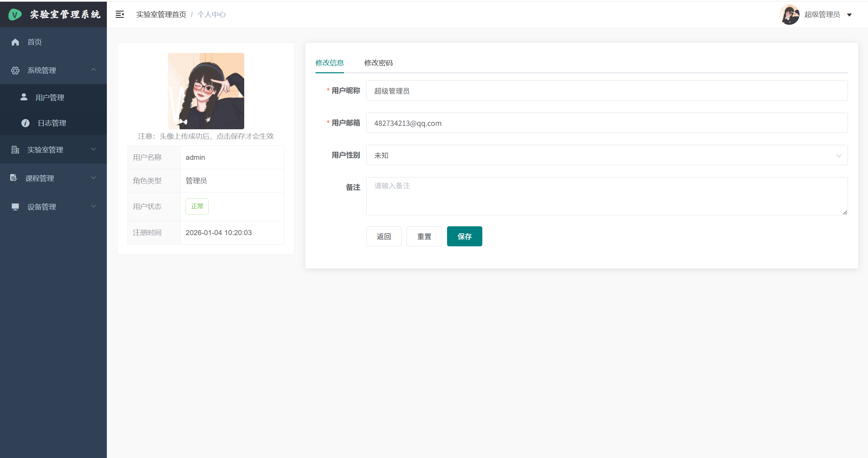The image size is (868, 458).
Task: Click the 保存 save button
Action: point(464,236)
